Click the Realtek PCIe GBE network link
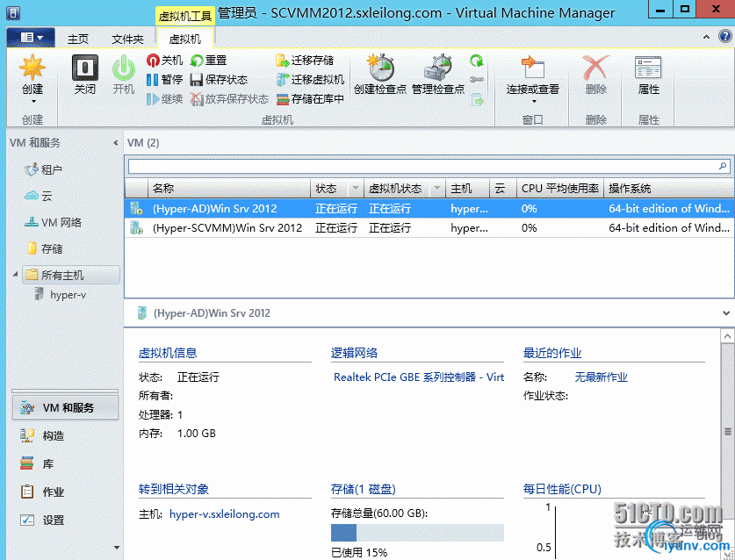Screen dimensions: 735x560 (x=419, y=377)
